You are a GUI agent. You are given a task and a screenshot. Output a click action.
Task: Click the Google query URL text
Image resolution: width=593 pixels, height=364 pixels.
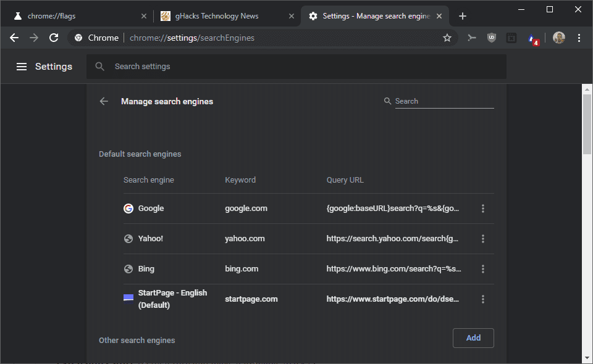[x=393, y=209]
